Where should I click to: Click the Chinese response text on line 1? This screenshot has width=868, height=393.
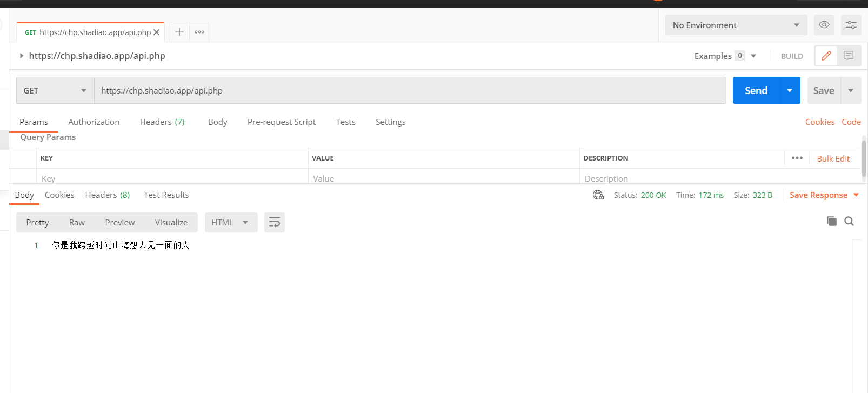(x=121, y=245)
